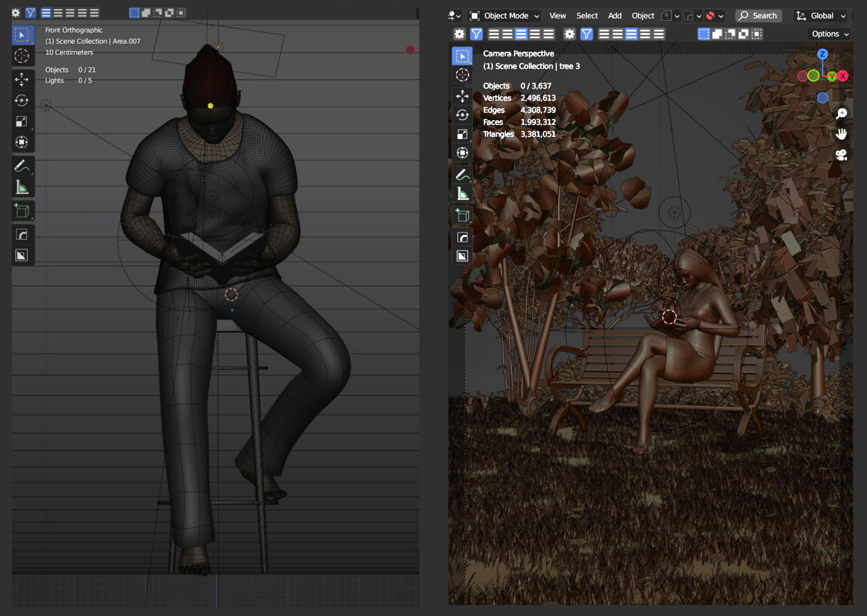The image size is (867, 616).
Task: Expand the Global transform orientation dropdown
Action: [821, 16]
